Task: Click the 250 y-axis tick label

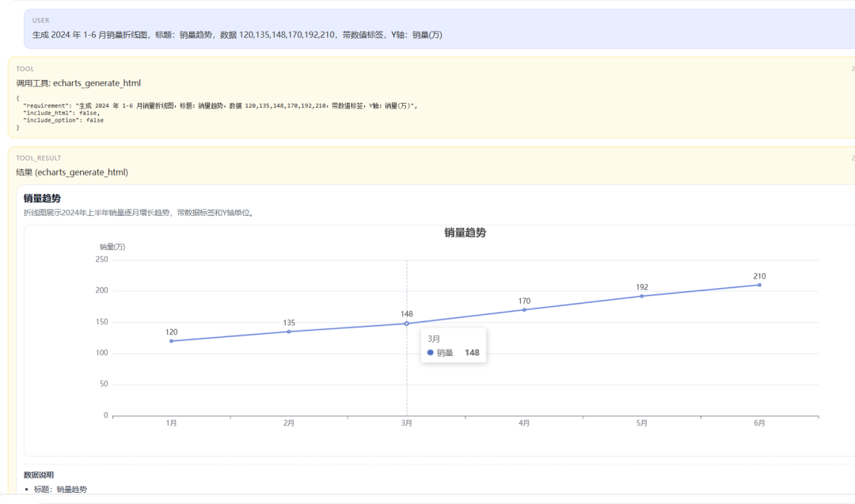Action: point(101,260)
